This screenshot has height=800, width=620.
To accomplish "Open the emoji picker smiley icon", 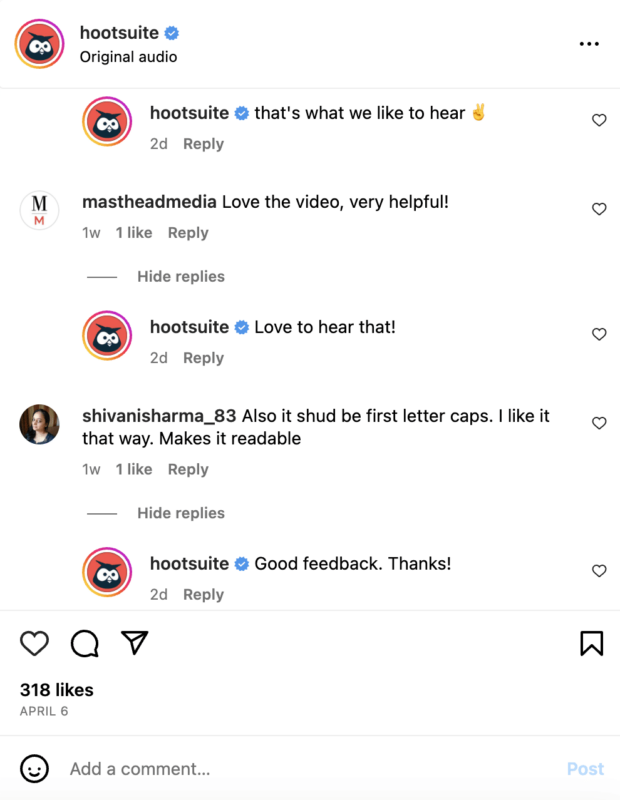I will [x=35, y=768].
